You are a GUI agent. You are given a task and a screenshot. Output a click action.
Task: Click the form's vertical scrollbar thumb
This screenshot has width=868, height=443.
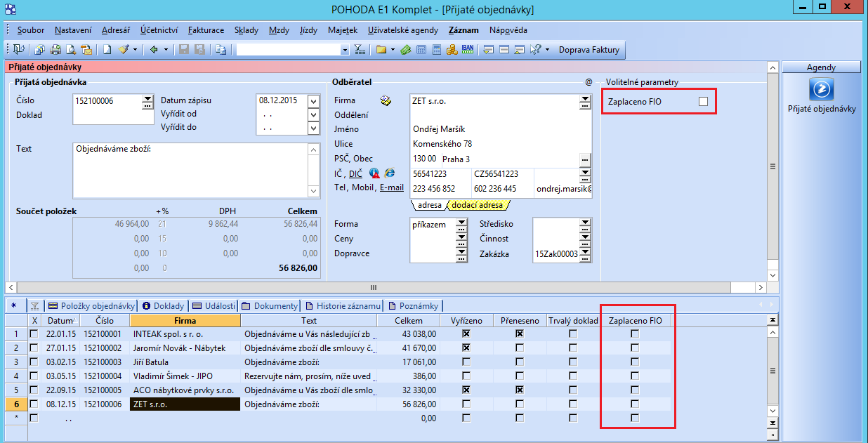click(x=772, y=166)
